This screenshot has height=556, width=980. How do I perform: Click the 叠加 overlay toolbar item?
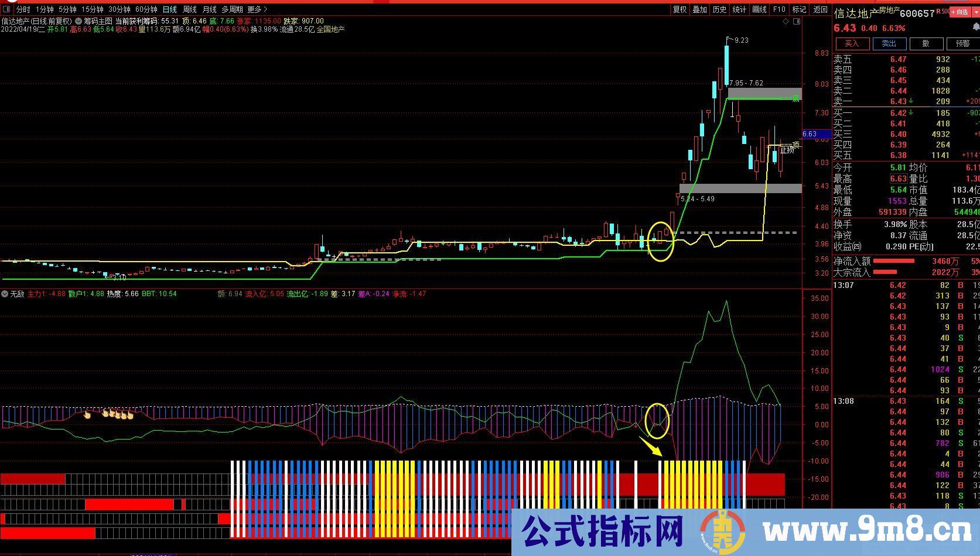699,9
